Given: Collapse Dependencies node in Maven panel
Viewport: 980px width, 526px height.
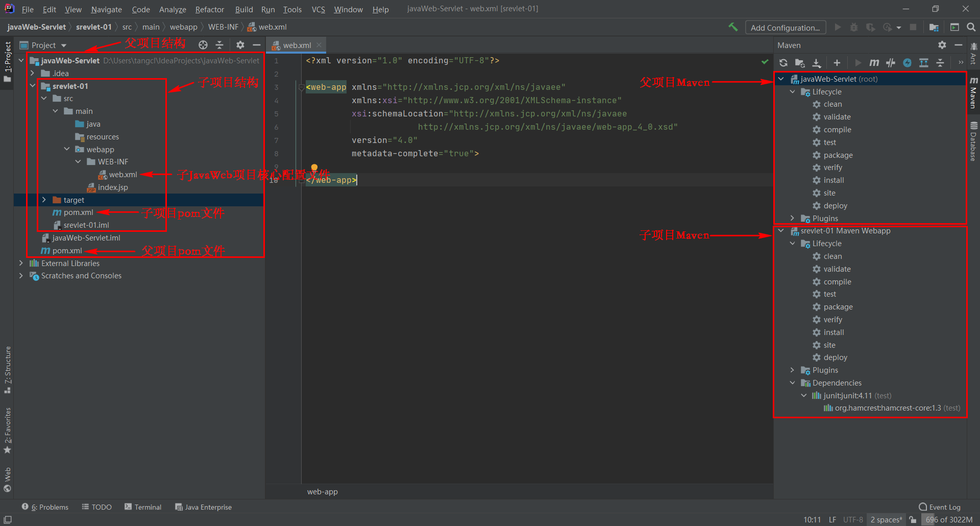Looking at the screenshot, I should click(x=792, y=382).
